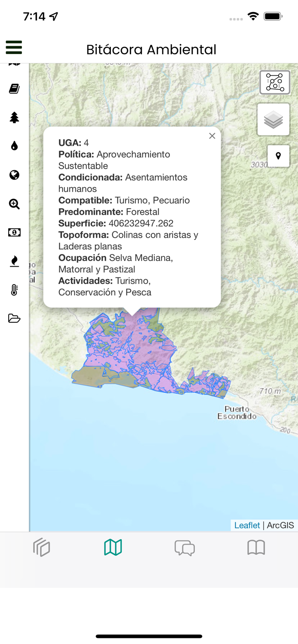Select the thermometer icon in the sidebar

point(13,290)
